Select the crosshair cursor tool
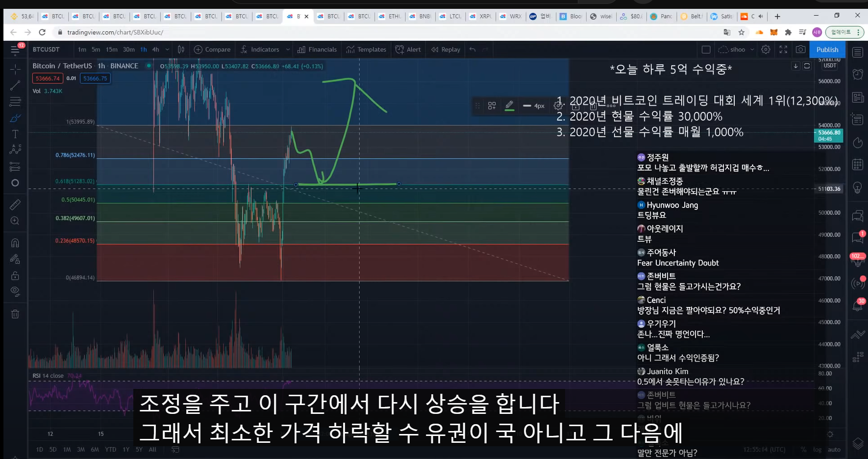This screenshot has height=459, width=868. coord(15,69)
